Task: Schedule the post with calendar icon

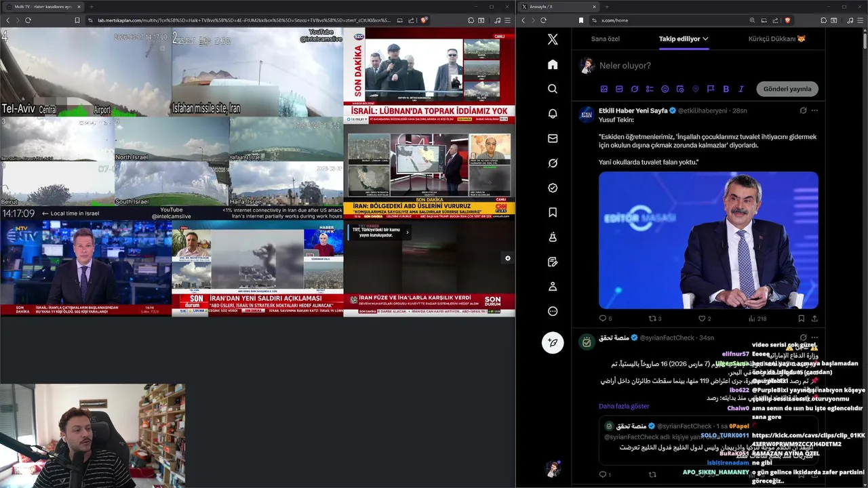Action: point(680,89)
